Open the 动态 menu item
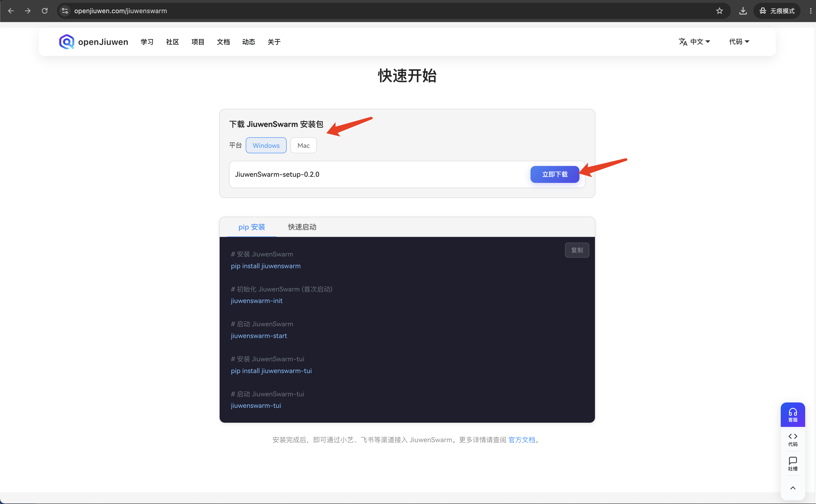The width and height of the screenshot is (816, 504). click(x=248, y=42)
